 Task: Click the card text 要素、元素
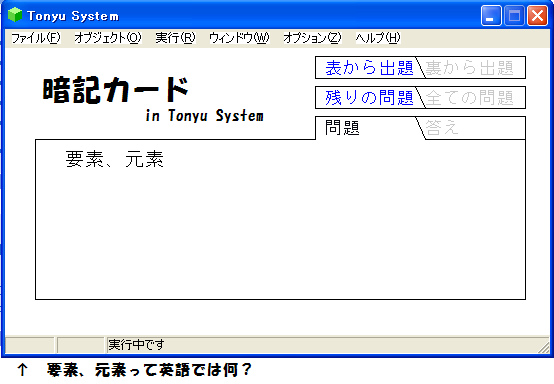114,159
